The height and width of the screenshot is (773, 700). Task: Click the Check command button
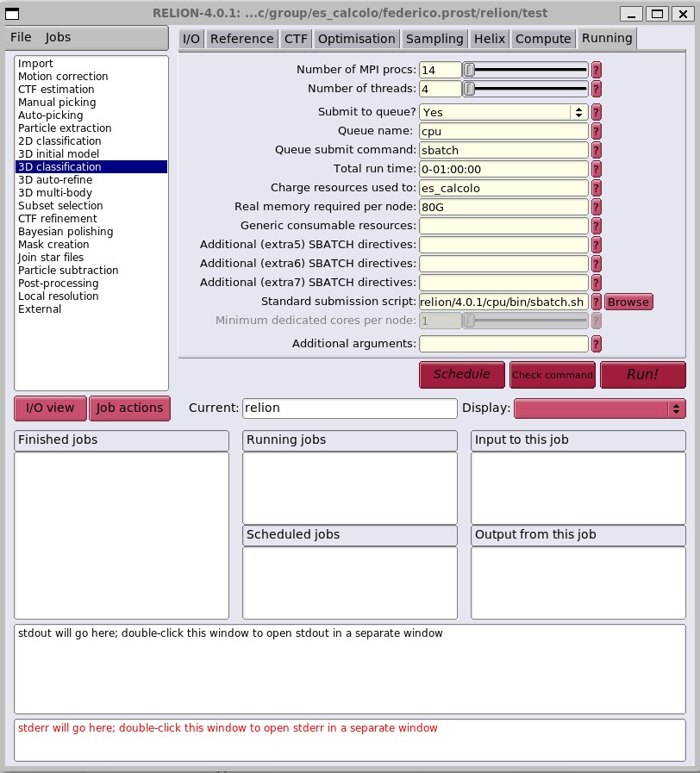[x=552, y=375]
